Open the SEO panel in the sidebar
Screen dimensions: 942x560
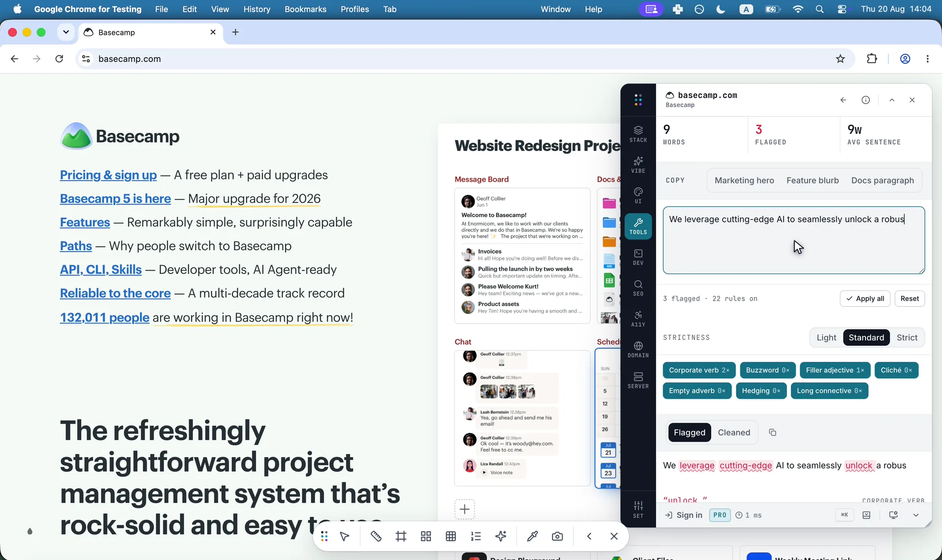point(638,288)
